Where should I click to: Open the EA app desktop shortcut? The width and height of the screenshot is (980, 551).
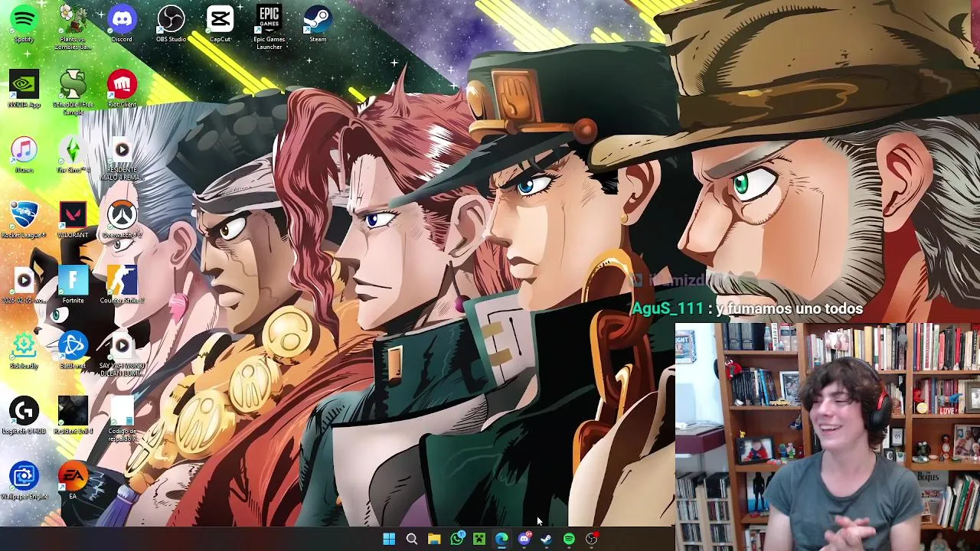point(73,481)
